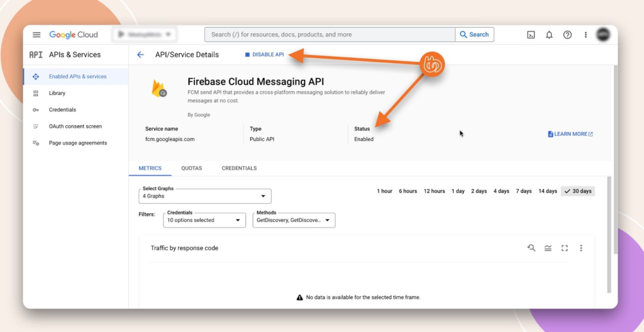
Task: Open the Methods filter dropdown
Action: pyautogui.click(x=294, y=220)
